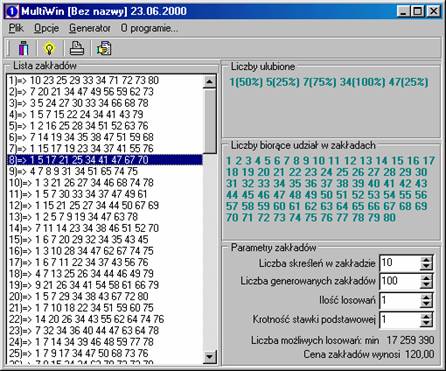446x371 pixels.
Task: Click favorite number 34(100%)
Action: [362, 82]
